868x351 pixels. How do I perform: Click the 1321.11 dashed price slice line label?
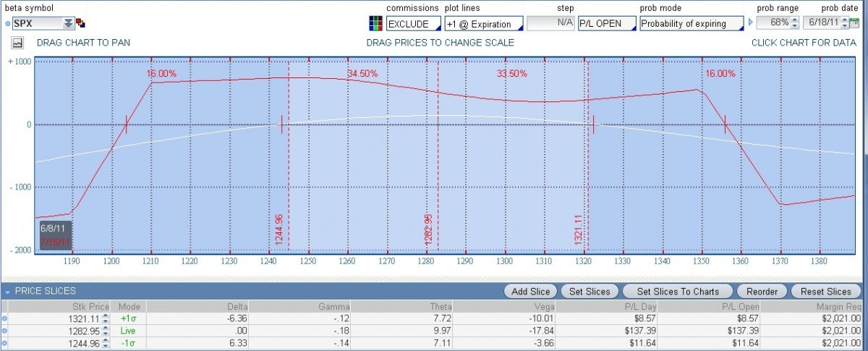(579, 229)
